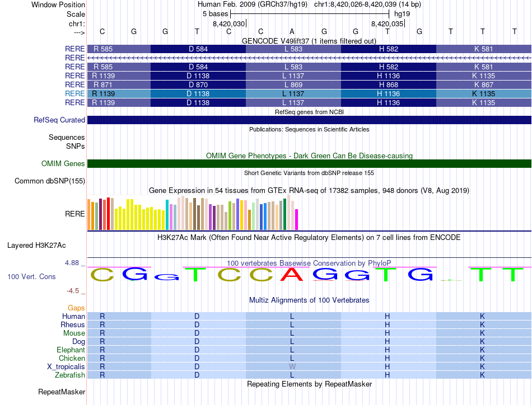Click the red A in PhyloP conservation logo

[x=291, y=275]
